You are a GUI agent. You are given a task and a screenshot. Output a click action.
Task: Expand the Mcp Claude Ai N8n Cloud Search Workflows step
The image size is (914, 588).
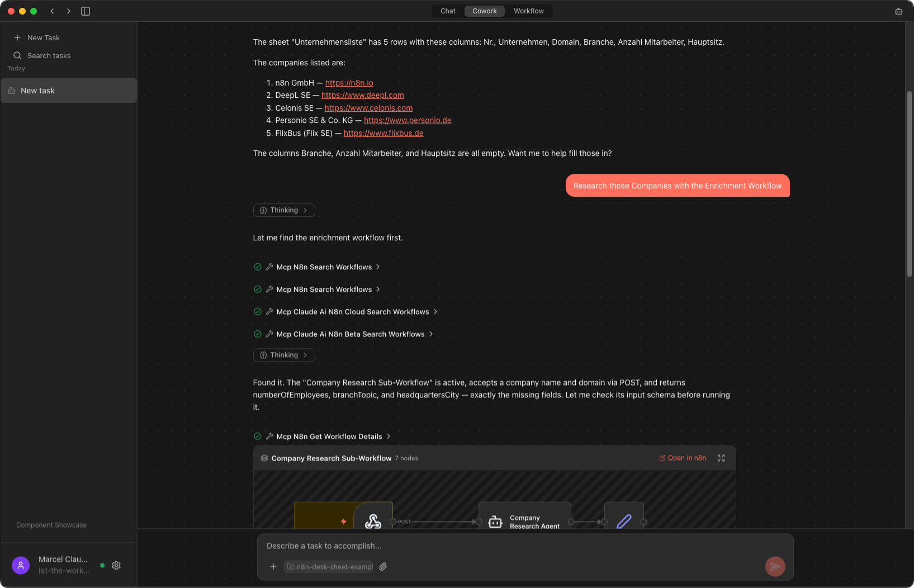click(346, 312)
